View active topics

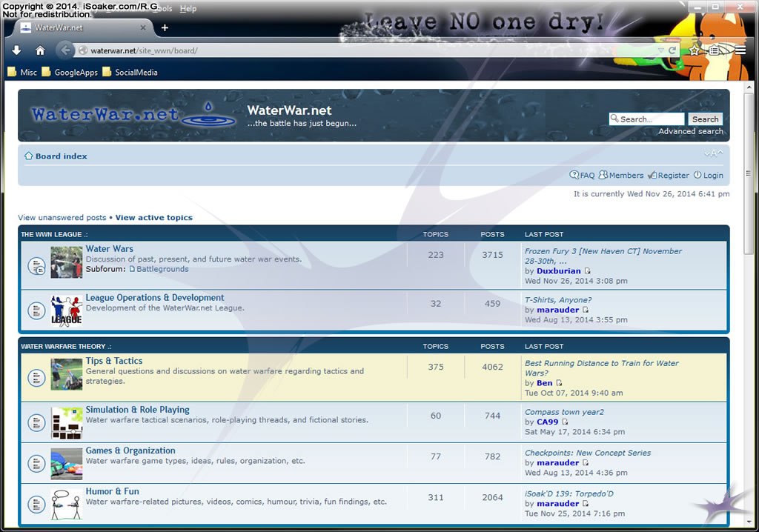pyautogui.click(x=154, y=217)
